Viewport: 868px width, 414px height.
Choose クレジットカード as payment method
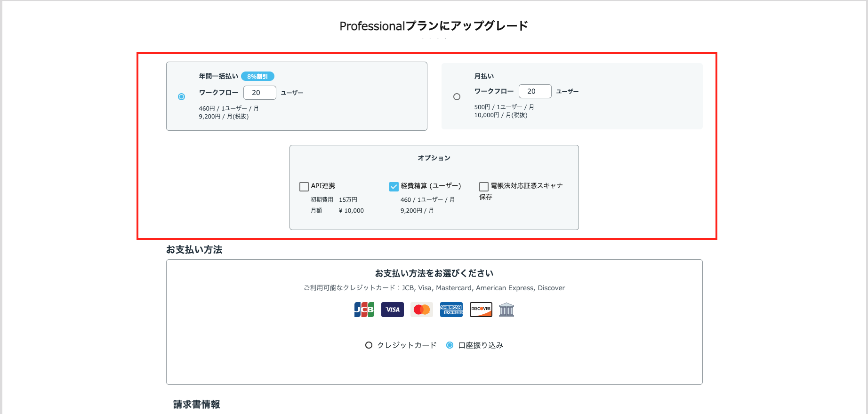369,345
